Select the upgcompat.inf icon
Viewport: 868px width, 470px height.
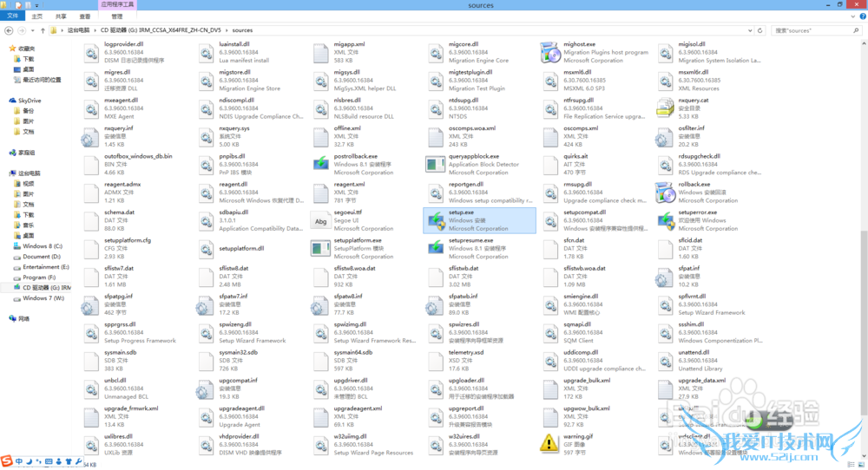pos(206,388)
